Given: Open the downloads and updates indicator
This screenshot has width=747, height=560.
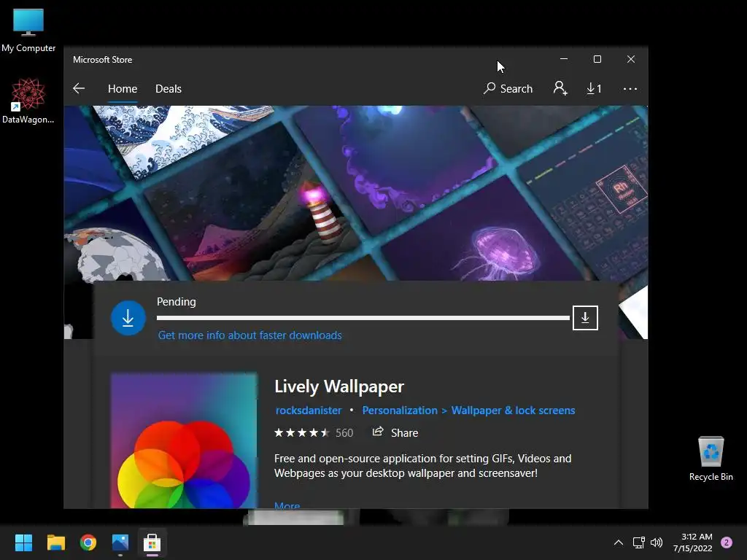Looking at the screenshot, I should pos(594,88).
